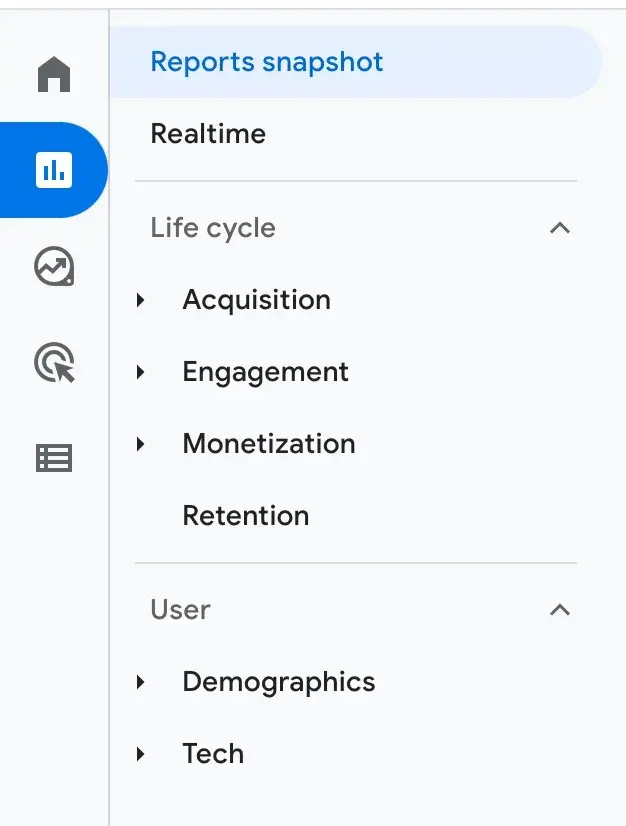Viewport: 626px width, 826px height.
Task: Expand the Engagement arrow
Action: (x=140, y=372)
